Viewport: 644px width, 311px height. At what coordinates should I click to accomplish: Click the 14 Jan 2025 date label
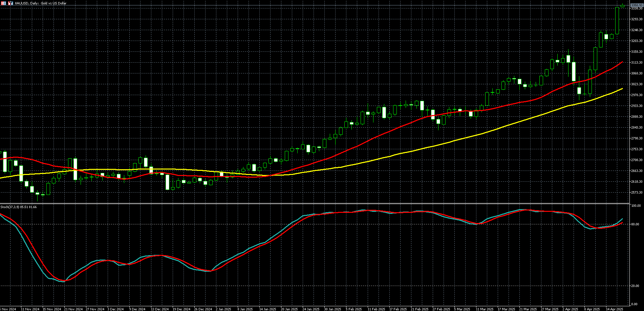(x=267, y=309)
